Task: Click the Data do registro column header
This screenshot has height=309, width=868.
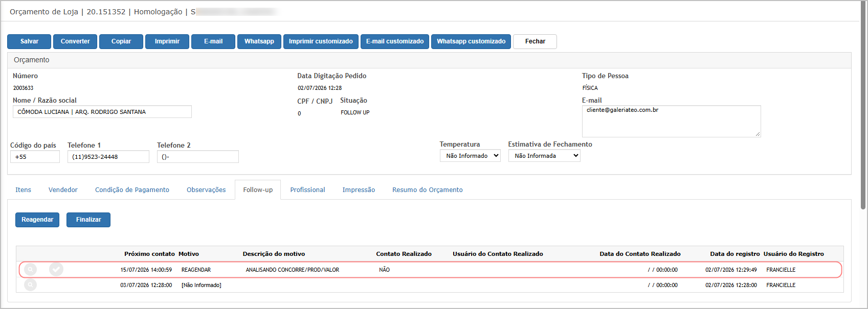Action: click(735, 254)
